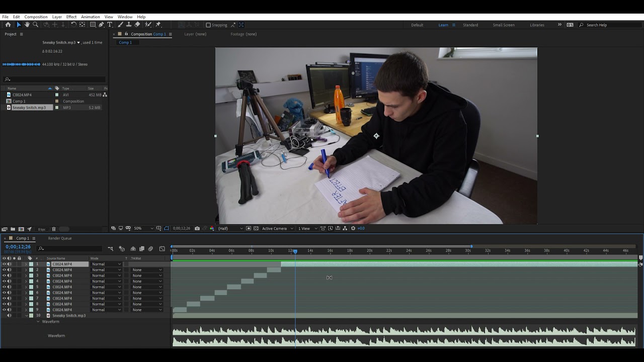644x362 pixels.
Task: Switch to Render Queue tab
Action: (x=60, y=238)
